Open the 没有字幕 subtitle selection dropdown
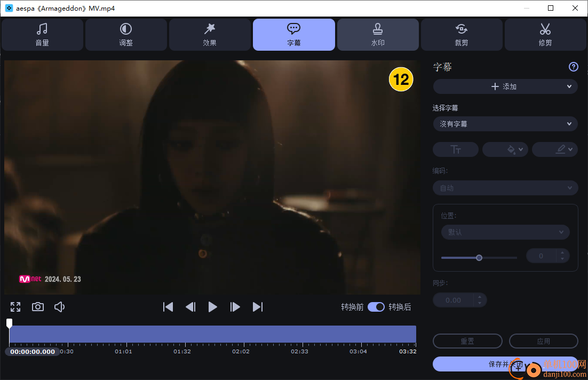Screen dimensions: 588x380 click(x=505, y=124)
